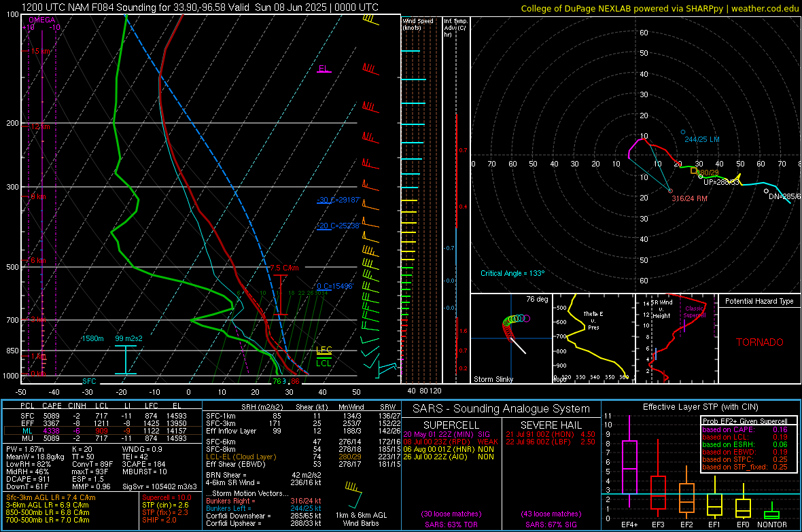Click the -30 C=29187' height label
Image resolution: width=802 pixels, height=532 pixels.
pyautogui.click(x=338, y=200)
